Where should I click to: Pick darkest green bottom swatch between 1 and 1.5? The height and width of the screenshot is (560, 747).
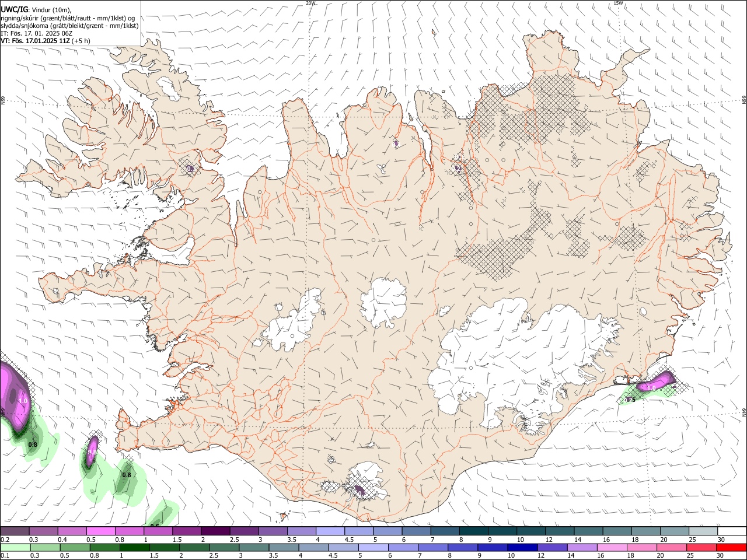tap(135, 547)
